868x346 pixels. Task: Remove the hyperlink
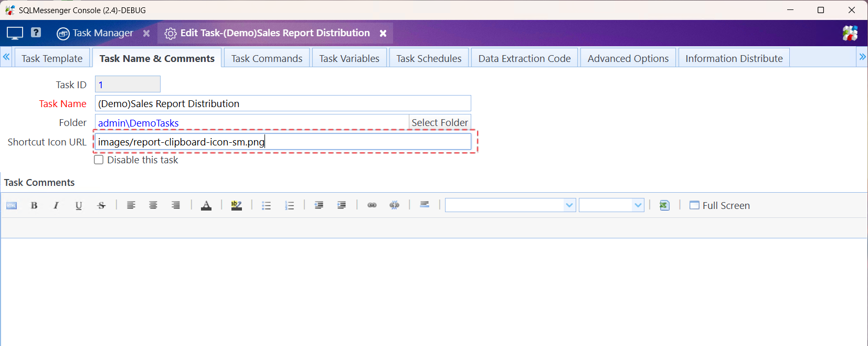click(395, 205)
